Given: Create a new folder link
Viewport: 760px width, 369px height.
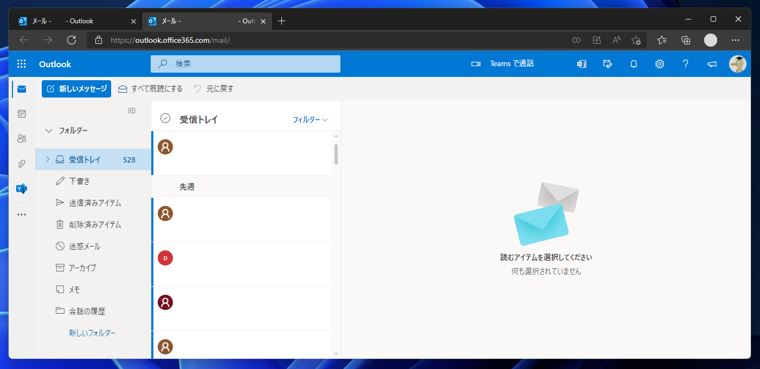Looking at the screenshot, I should (92, 333).
